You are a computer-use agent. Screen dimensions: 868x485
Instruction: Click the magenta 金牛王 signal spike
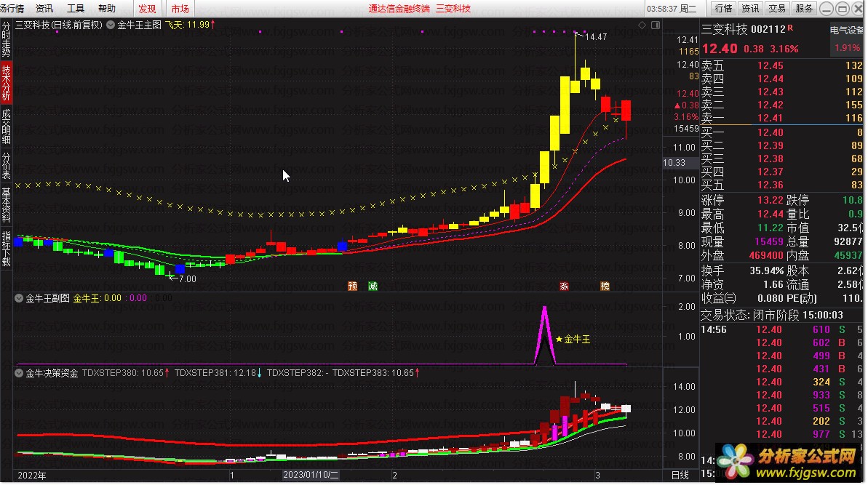click(x=545, y=335)
